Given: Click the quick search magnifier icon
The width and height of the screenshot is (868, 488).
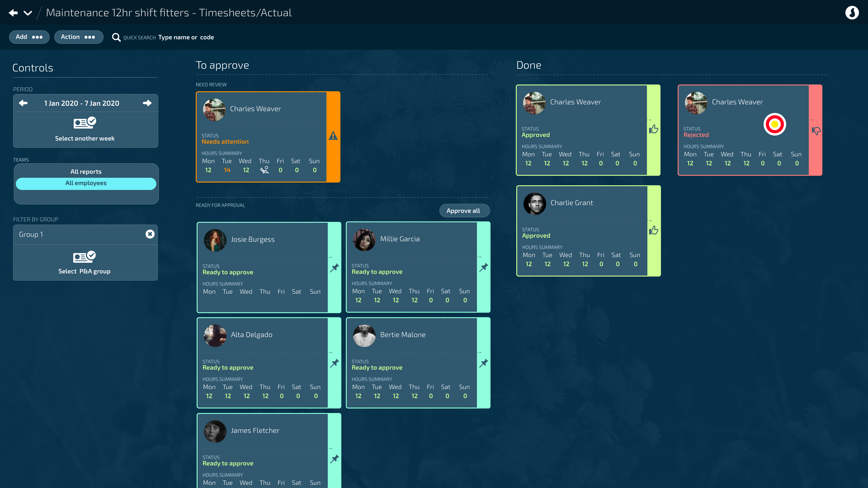Looking at the screenshot, I should click(116, 37).
